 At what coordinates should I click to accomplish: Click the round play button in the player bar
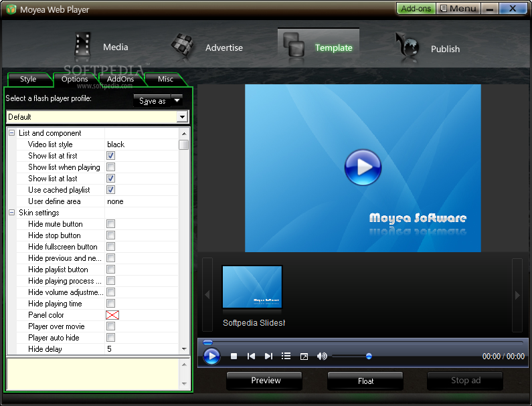tap(211, 356)
